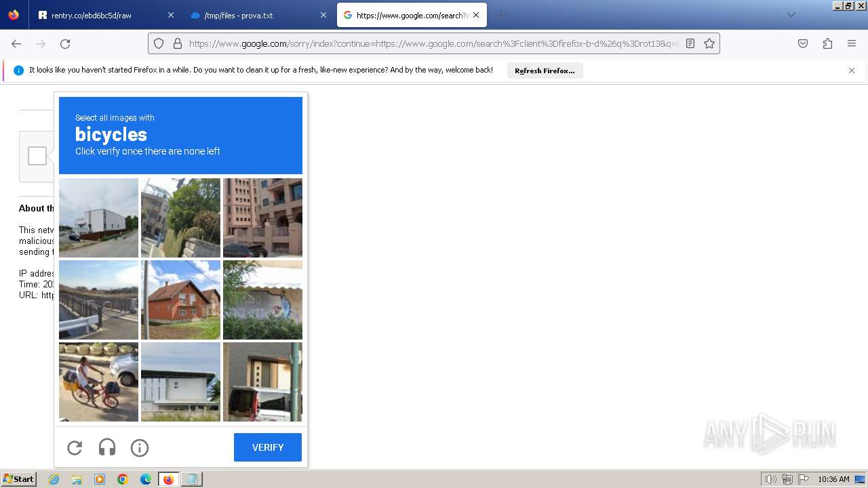Click the action center flag icon
This screenshot has height=488, width=868.
coord(804,479)
